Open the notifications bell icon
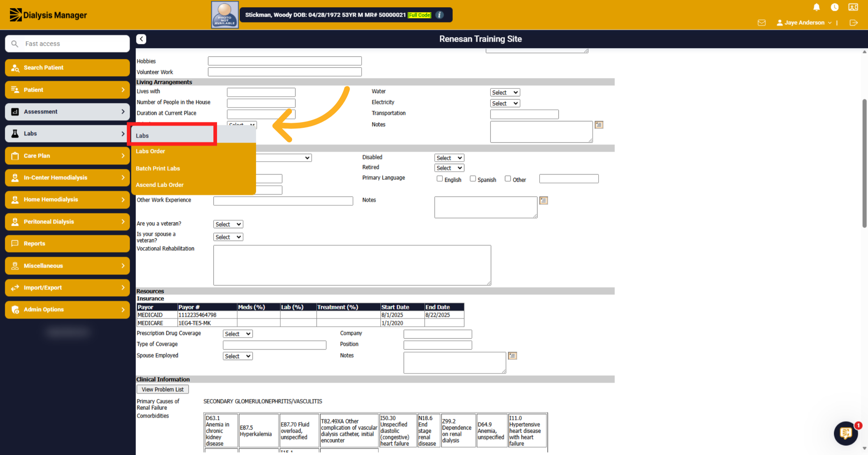The height and width of the screenshot is (455, 868). pos(816,7)
